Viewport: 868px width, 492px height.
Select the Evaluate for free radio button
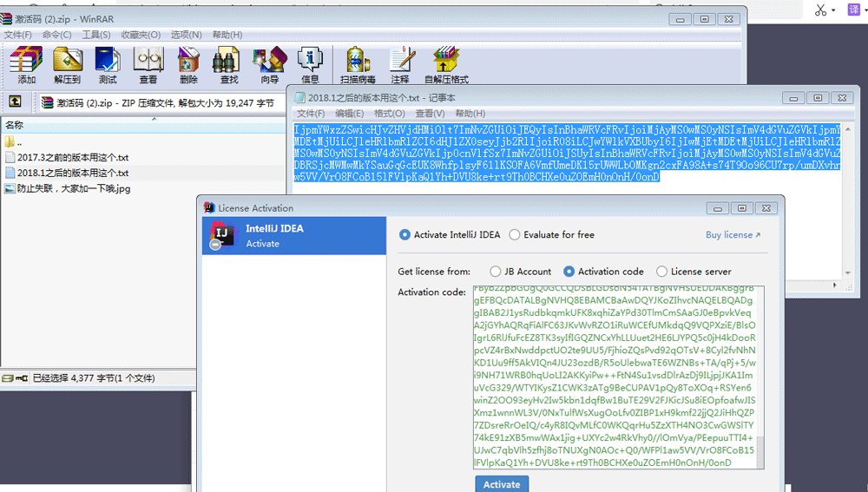click(x=515, y=235)
